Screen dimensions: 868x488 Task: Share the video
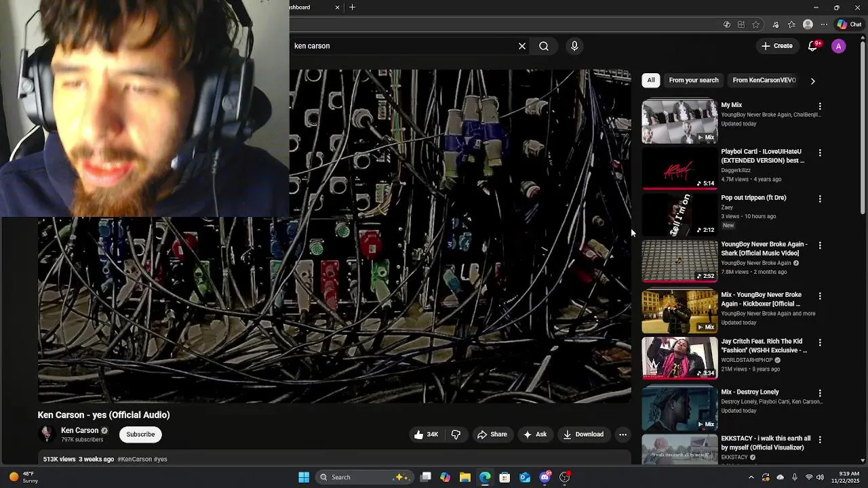click(x=492, y=434)
